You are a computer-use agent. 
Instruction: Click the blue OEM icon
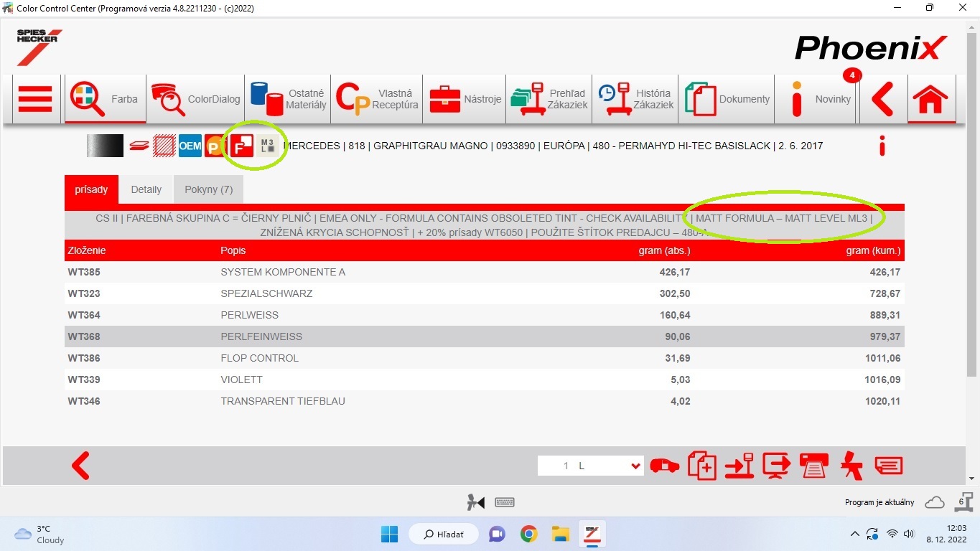tap(190, 146)
